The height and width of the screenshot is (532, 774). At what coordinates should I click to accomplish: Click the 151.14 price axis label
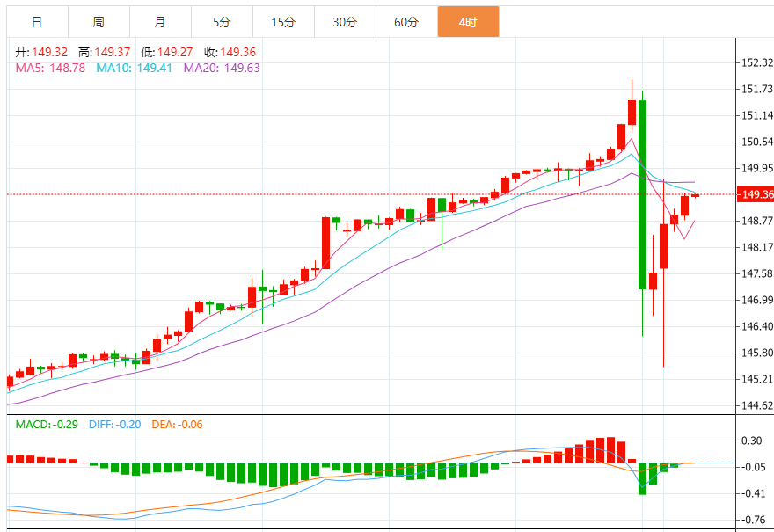pos(757,115)
